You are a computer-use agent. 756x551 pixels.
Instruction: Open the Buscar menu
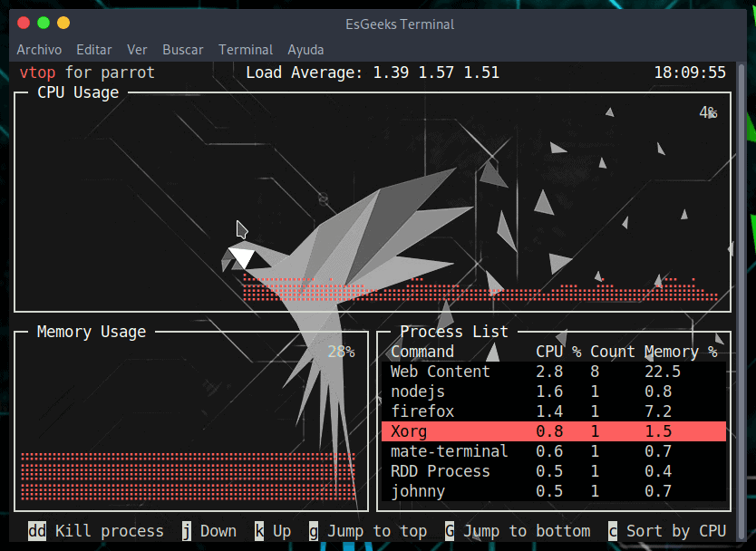(x=183, y=50)
